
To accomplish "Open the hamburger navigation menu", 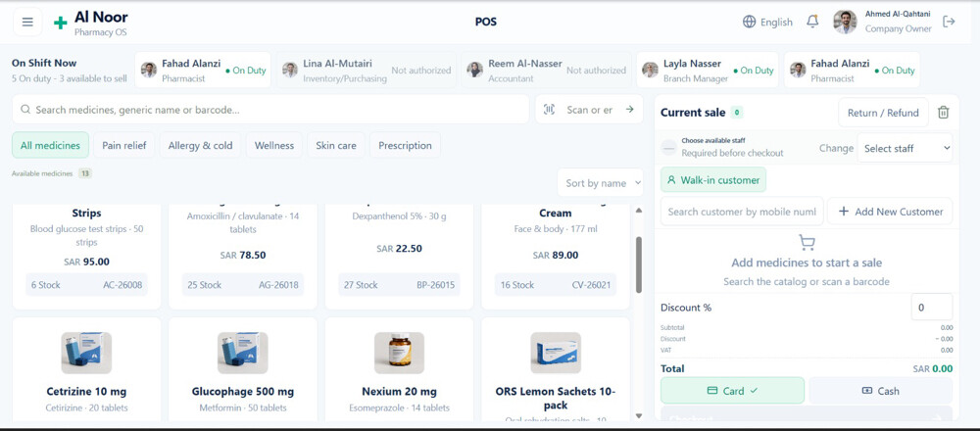I will pos(27,22).
